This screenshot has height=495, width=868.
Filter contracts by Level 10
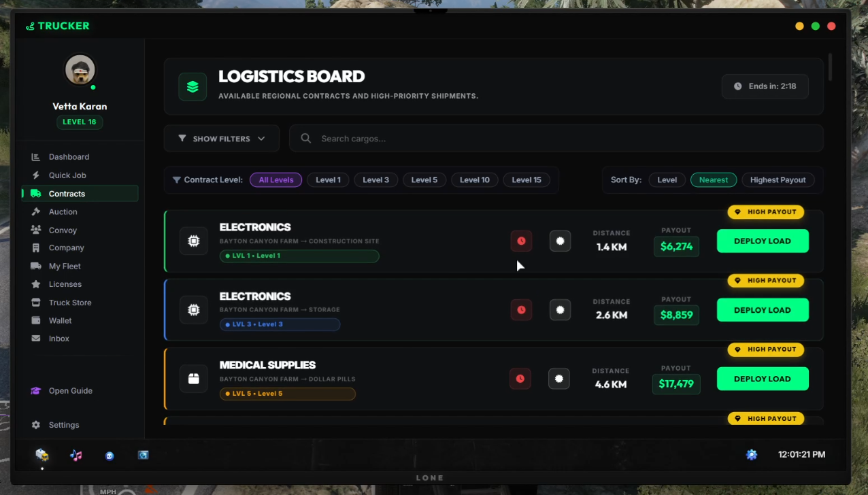coord(475,180)
